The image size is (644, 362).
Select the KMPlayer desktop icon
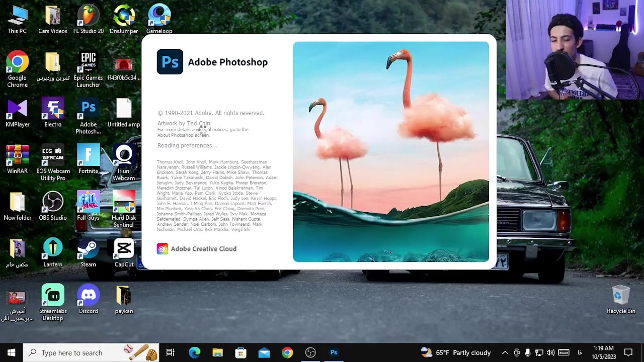click(x=17, y=113)
